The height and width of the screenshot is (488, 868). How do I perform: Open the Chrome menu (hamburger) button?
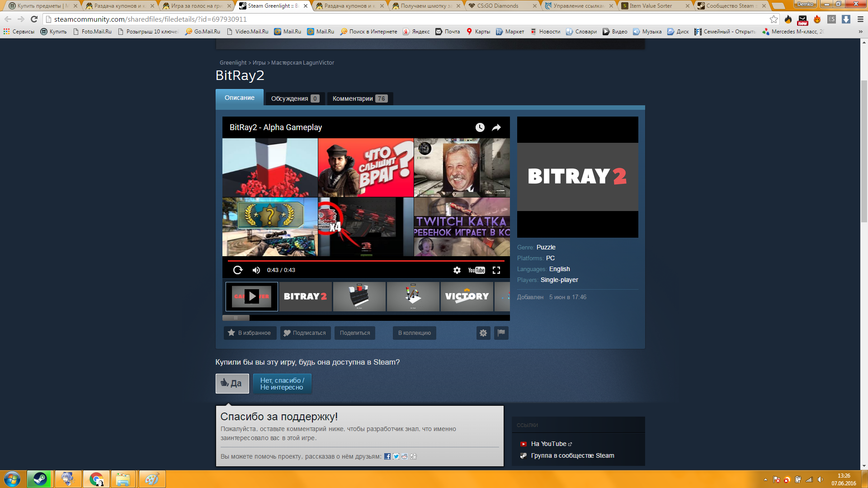tap(860, 19)
